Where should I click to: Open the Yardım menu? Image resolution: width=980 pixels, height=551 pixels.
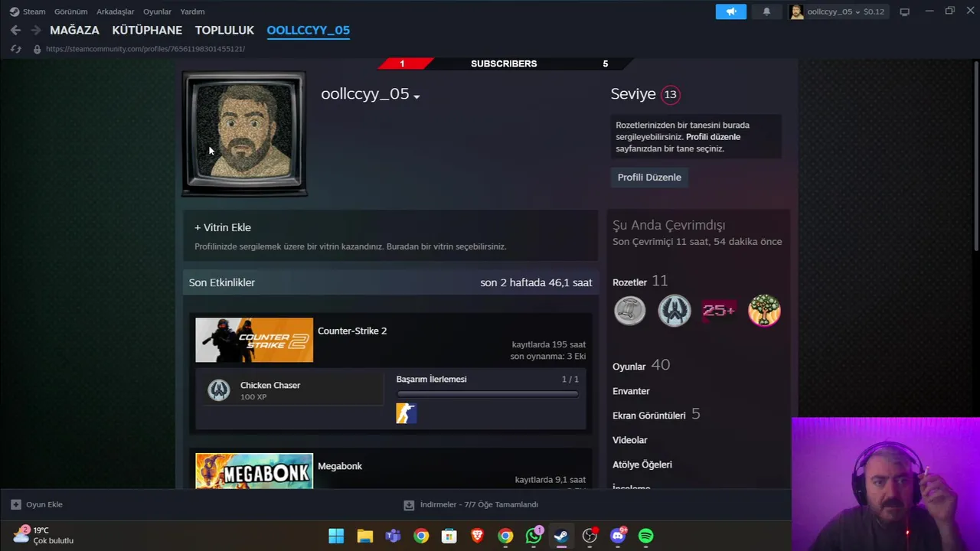(x=192, y=11)
